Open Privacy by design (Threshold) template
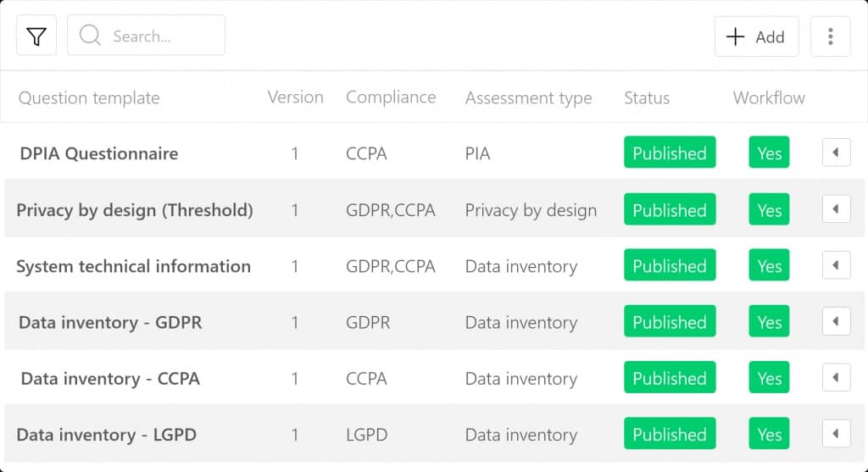Image resolution: width=868 pixels, height=472 pixels. point(135,210)
